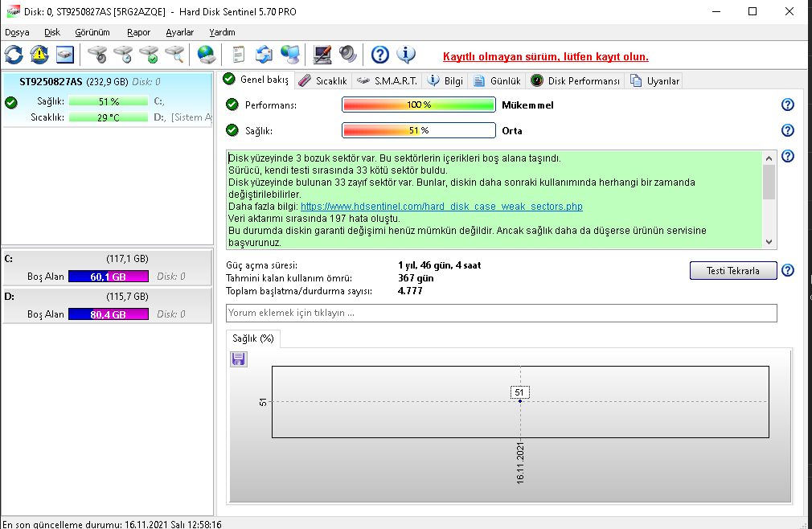Image resolution: width=812 pixels, height=529 pixels.
Task: Click the '1 yıl, 46 gün, 4 saat' value
Action: click(439, 265)
